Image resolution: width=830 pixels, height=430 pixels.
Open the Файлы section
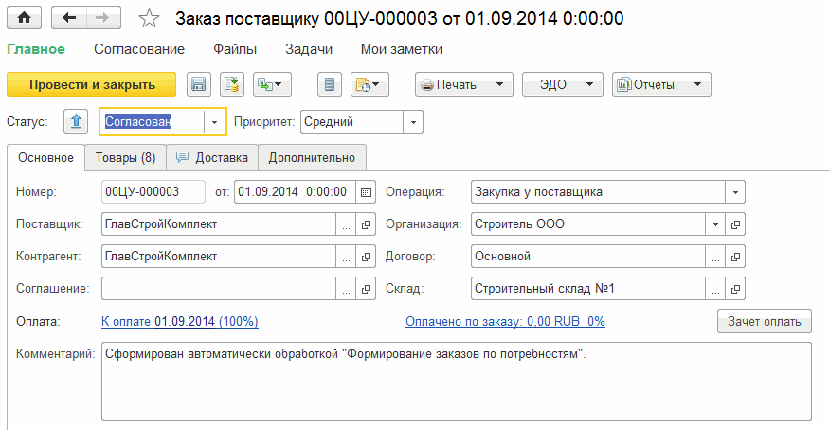click(235, 49)
